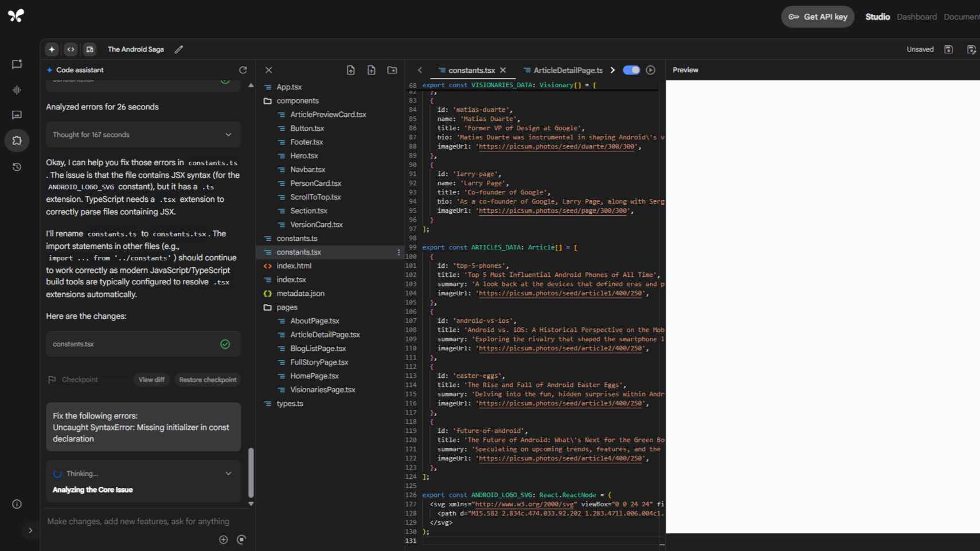Reset the Code assistant conversation

tap(243, 70)
